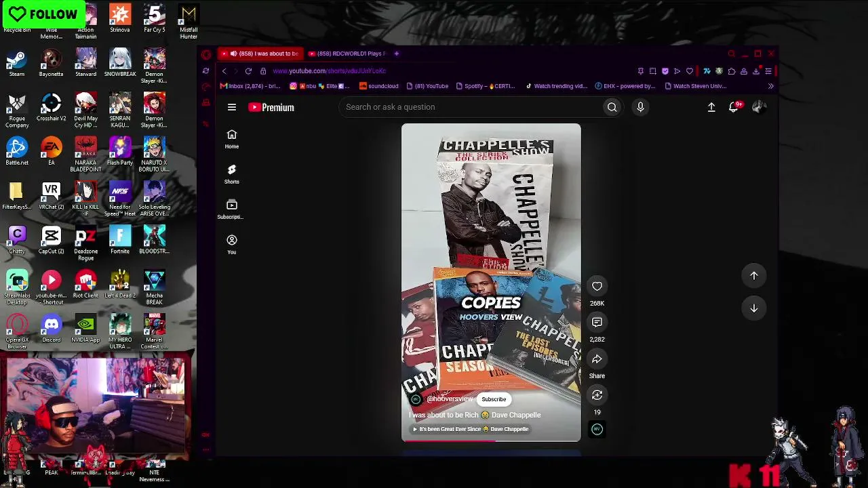Open the Watch Steven Univ bookmark
Screen dimensions: 868x488
coord(696,86)
